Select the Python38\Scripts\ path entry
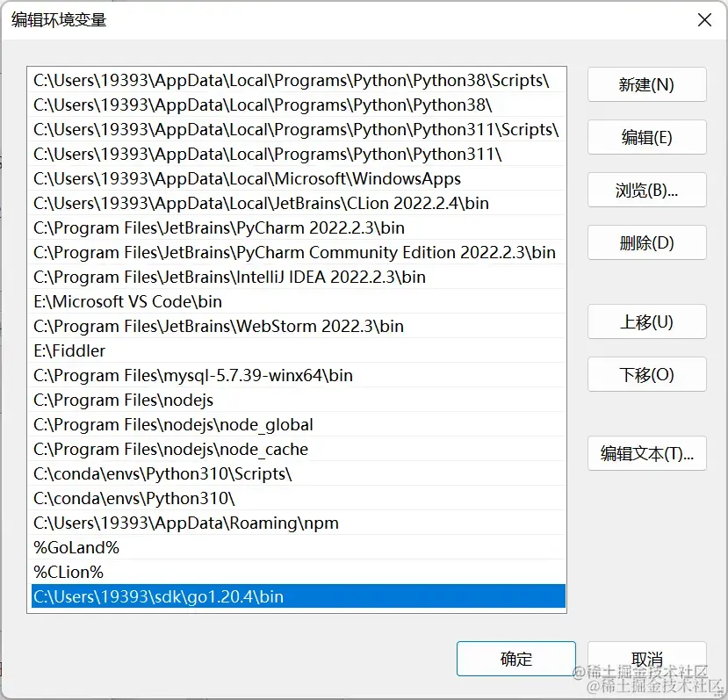The image size is (728, 700). pos(297,80)
